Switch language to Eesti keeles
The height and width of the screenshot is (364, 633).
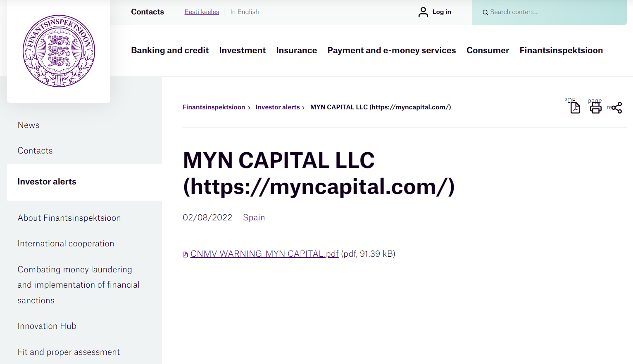pyautogui.click(x=202, y=12)
